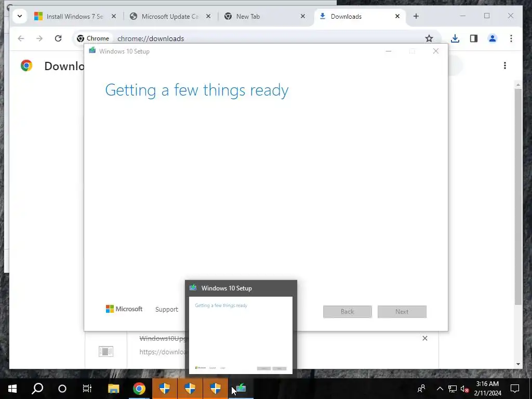Reload the Chrome page
The width and height of the screenshot is (532, 399).
click(58, 38)
